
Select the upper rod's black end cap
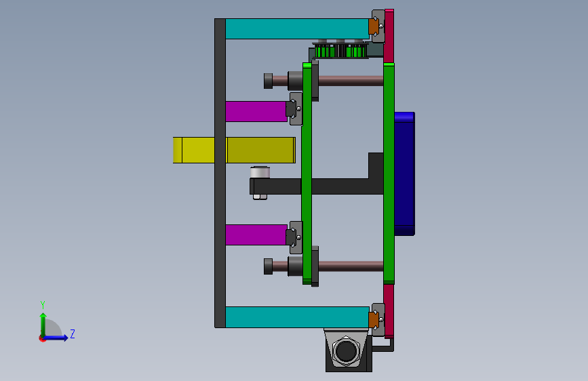coord(268,81)
